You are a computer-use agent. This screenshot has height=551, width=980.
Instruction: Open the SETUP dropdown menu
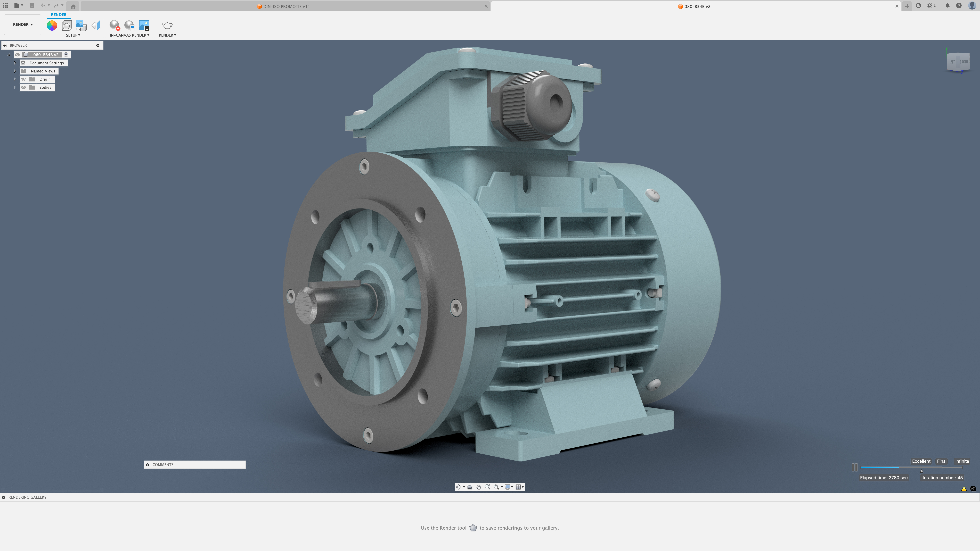tap(73, 35)
